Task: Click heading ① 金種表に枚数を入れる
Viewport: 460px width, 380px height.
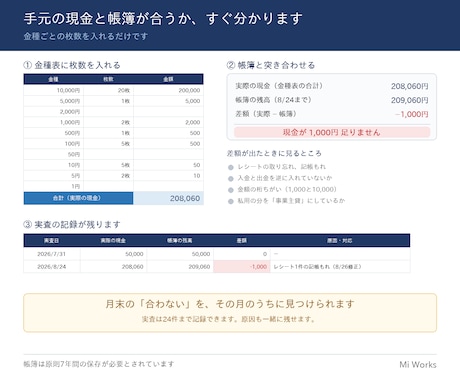Action: coord(72,65)
